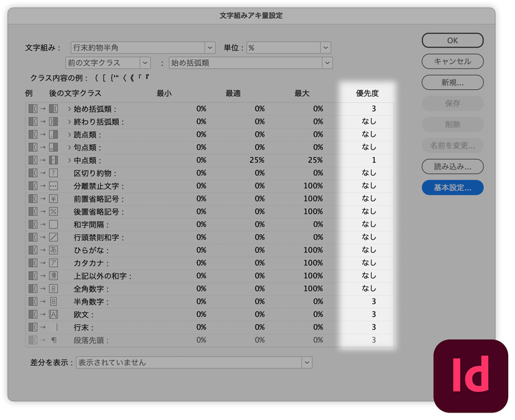Click the percent icon for 後置省略記号
Image resolution: width=515 pixels, height=420 pixels.
(x=53, y=211)
